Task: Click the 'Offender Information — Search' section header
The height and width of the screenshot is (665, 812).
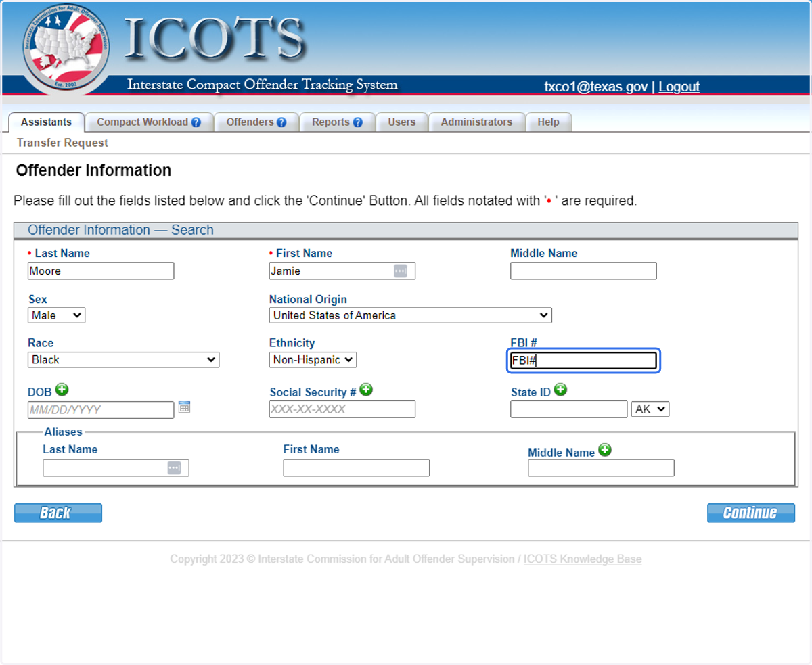Action: 120,230
